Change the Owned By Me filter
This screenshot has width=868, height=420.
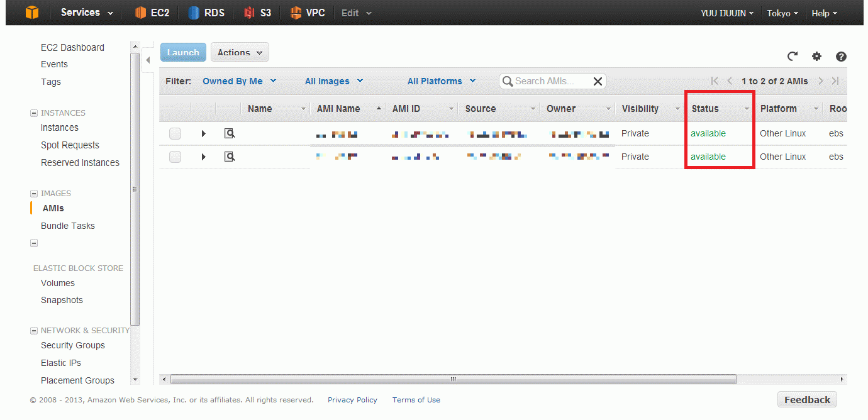click(x=240, y=81)
